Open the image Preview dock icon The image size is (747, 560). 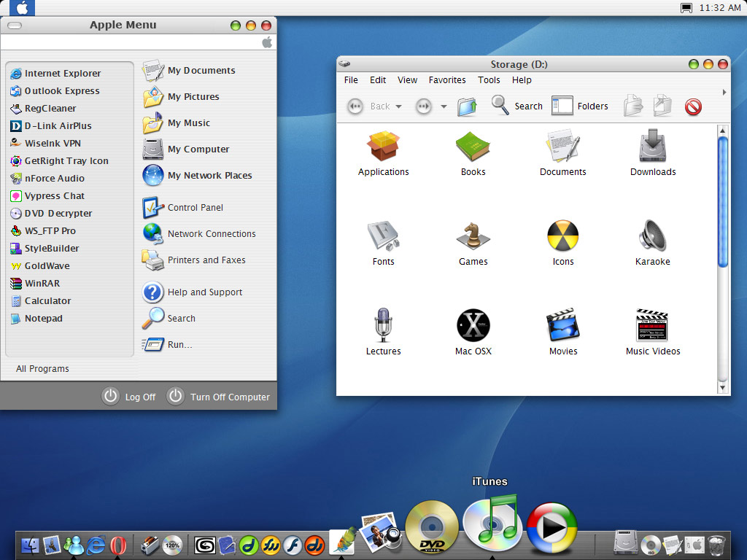click(x=379, y=532)
